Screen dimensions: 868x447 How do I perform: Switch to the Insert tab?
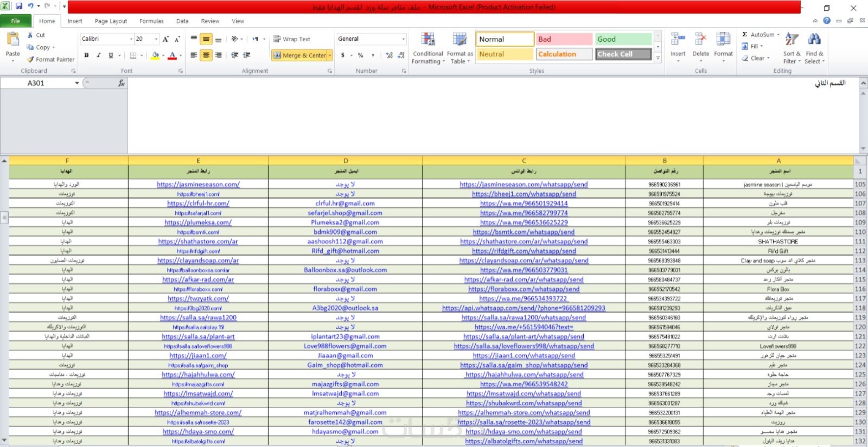tap(75, 21)
